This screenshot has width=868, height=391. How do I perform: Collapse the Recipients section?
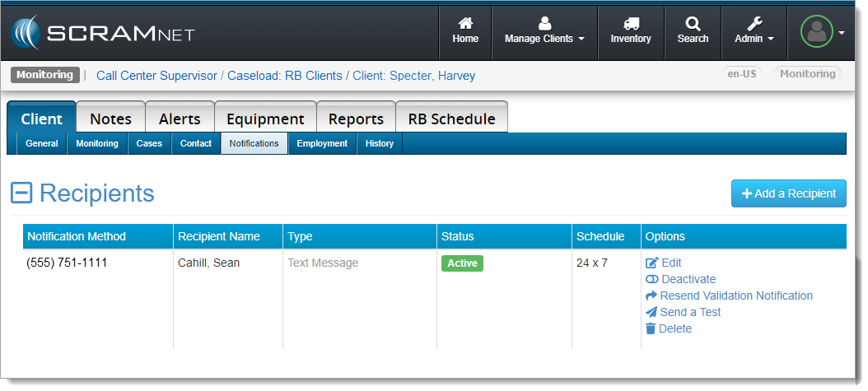(x=21, y=193)
